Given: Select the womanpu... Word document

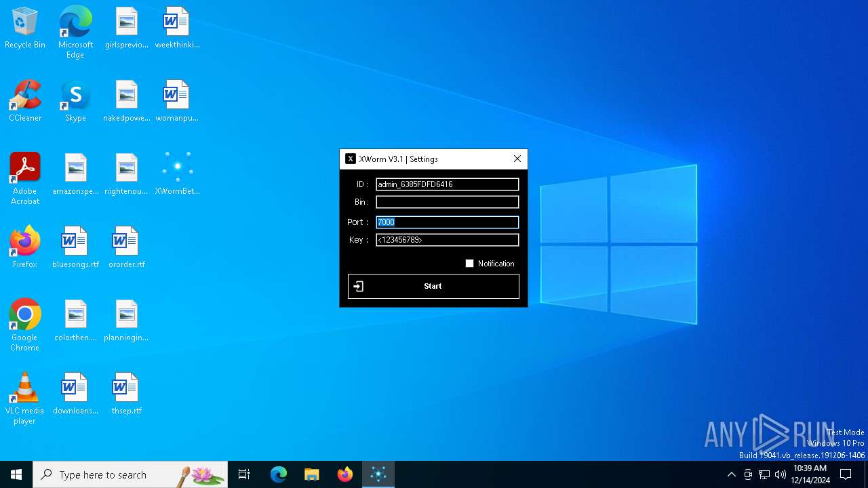Looking at the screenshot, I should pos(177,102).
